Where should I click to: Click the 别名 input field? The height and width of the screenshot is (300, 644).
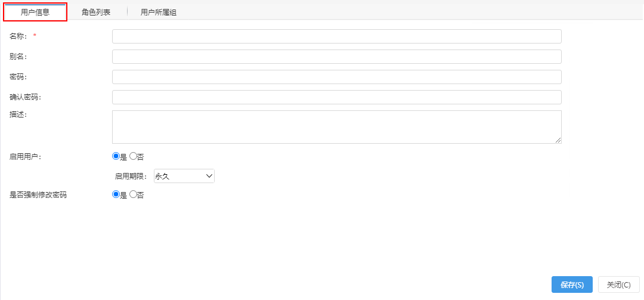click(336, 57)
